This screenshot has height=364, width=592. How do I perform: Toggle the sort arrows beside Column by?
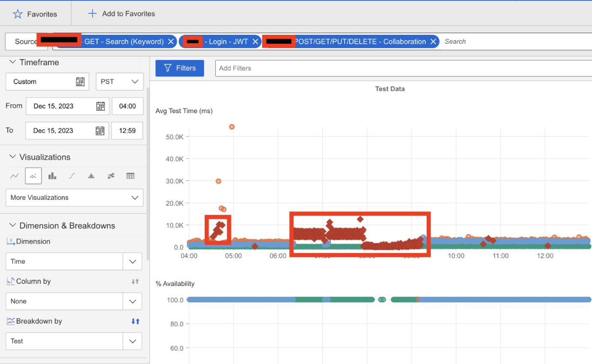pyautogui.click(x=135, y=281)
